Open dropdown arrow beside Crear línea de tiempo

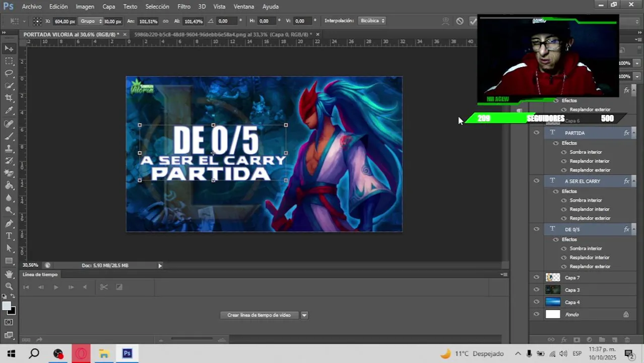point(304,315)
